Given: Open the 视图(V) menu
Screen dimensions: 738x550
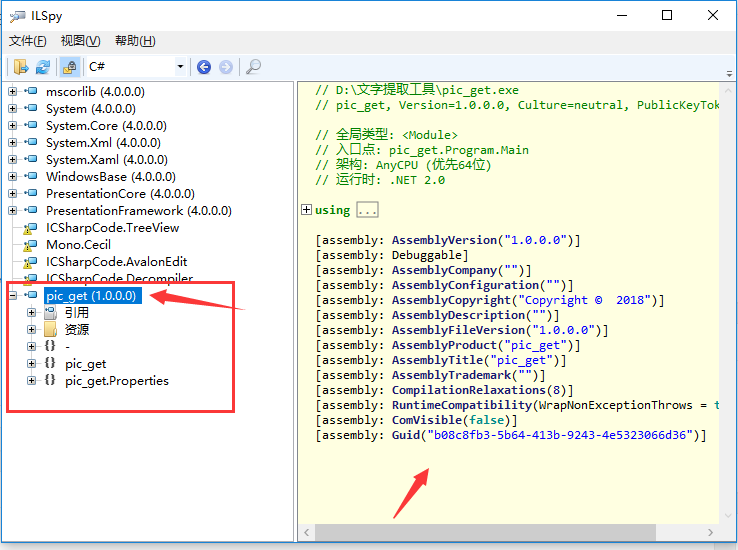Looking at the screenshot, I should pyautogui.click(x=80, y=41).
